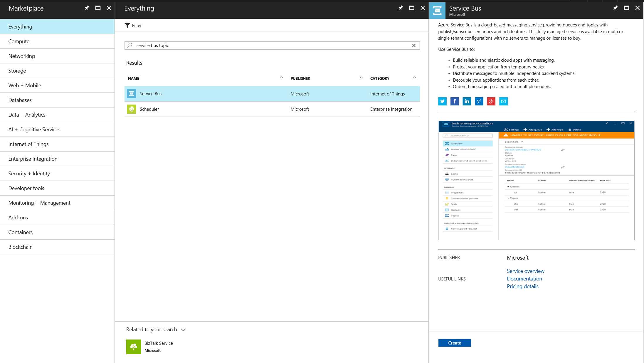Image resolution: width=644 pixels, height=363 pixels.
Task: Click the Scheduler result icon
Action: point(131,109)
